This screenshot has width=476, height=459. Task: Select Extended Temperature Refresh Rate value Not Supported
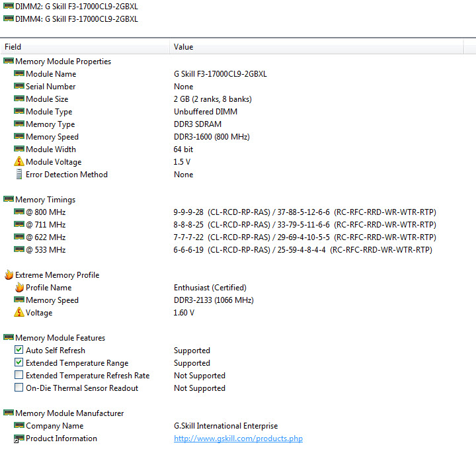(x=200, y=376)
